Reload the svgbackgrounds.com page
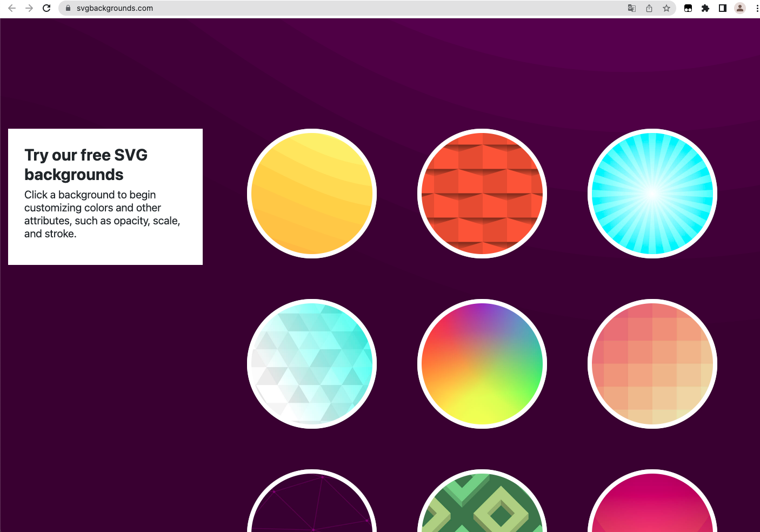760x532 pixels. pos(46,8)
